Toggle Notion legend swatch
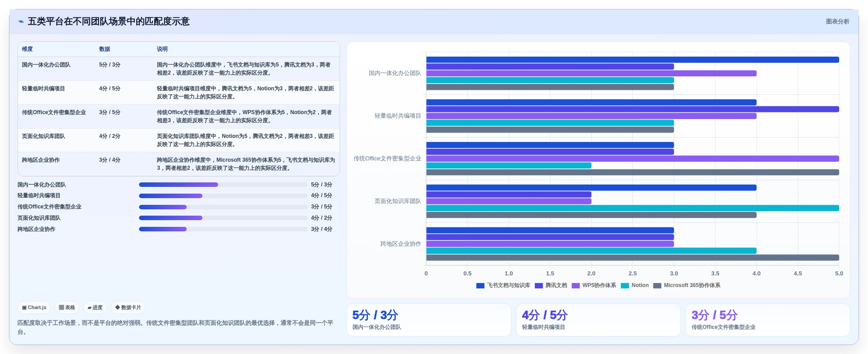Viewport: 868px width, 354px height. pyautogui.click(x=625, y=286)
